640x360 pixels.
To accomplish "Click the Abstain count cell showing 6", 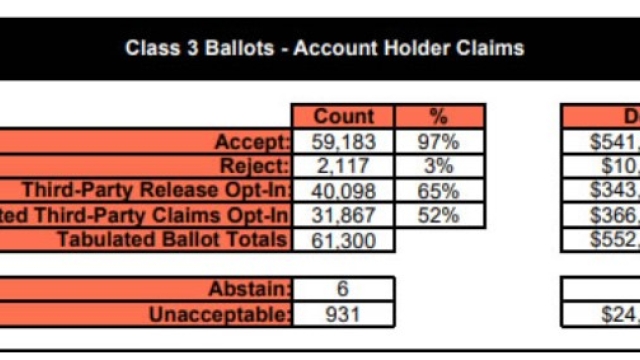I will [x=343, y=289].
